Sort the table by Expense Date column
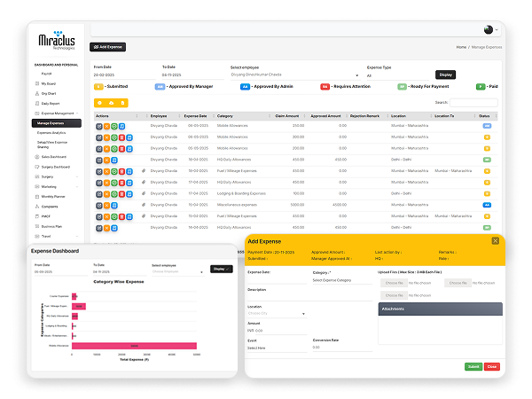 [198, 116]
